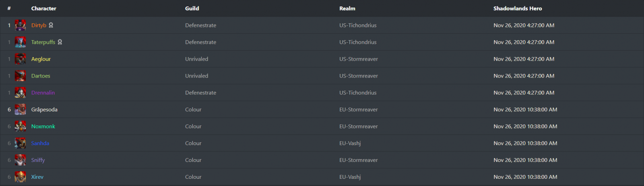644x186 pixels.
Task: Click the Sniffy character name
Action: tap(38, 160)
